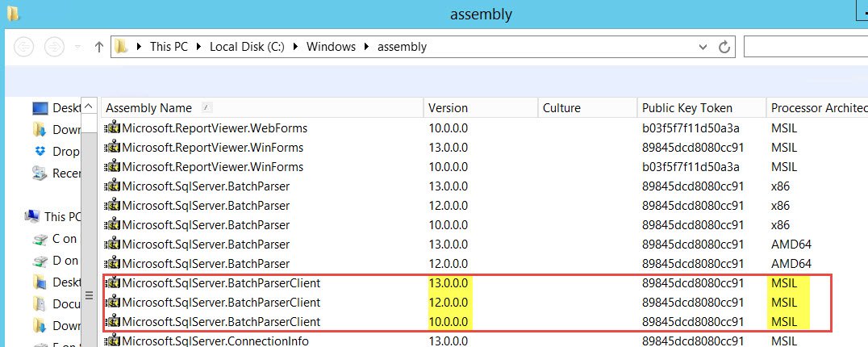Sort by the Version column header
This screenshot has width=868, height=347.
point(481,108)
